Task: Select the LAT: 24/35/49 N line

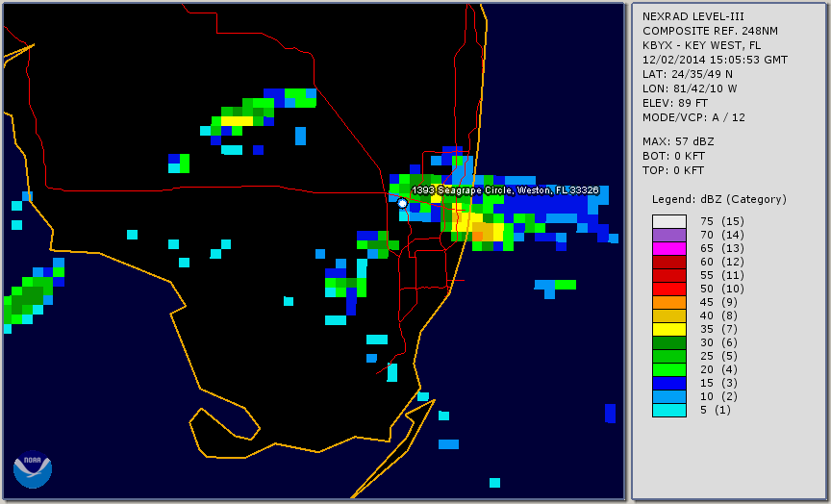Action: click(688, 74)
